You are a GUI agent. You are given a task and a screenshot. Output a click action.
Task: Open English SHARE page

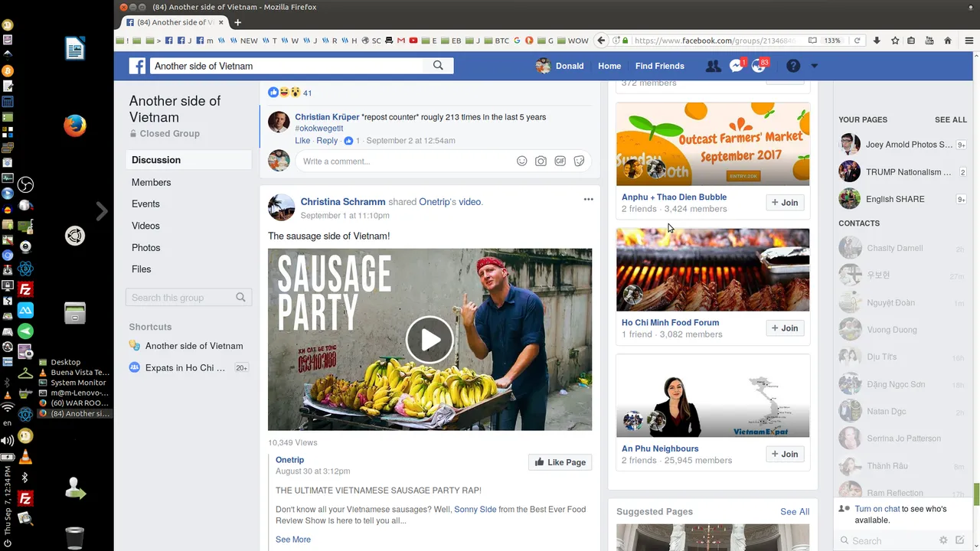[x=903, y=199]
